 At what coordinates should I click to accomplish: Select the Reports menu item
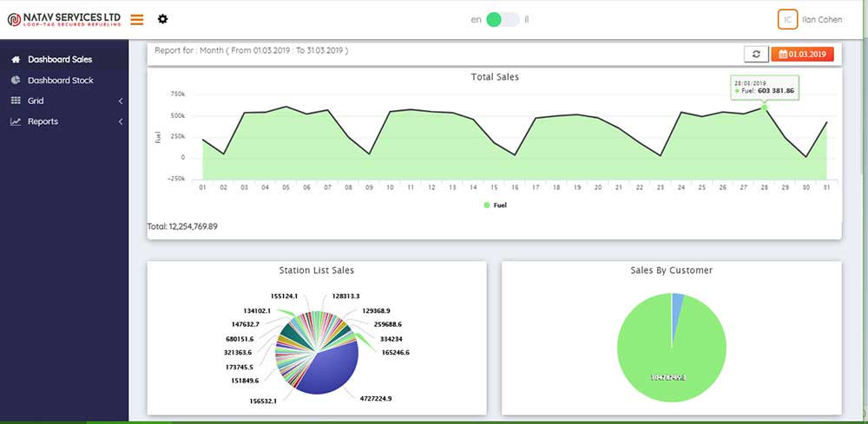[43, 121]
